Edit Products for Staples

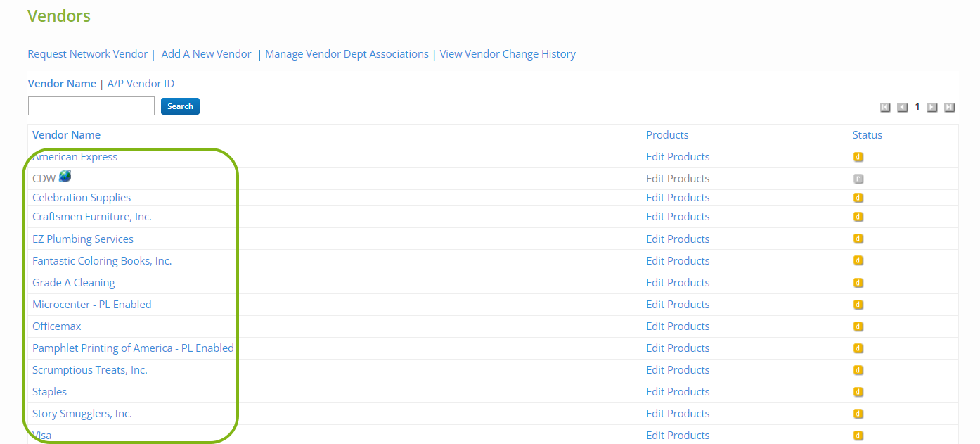coord(678,392)
